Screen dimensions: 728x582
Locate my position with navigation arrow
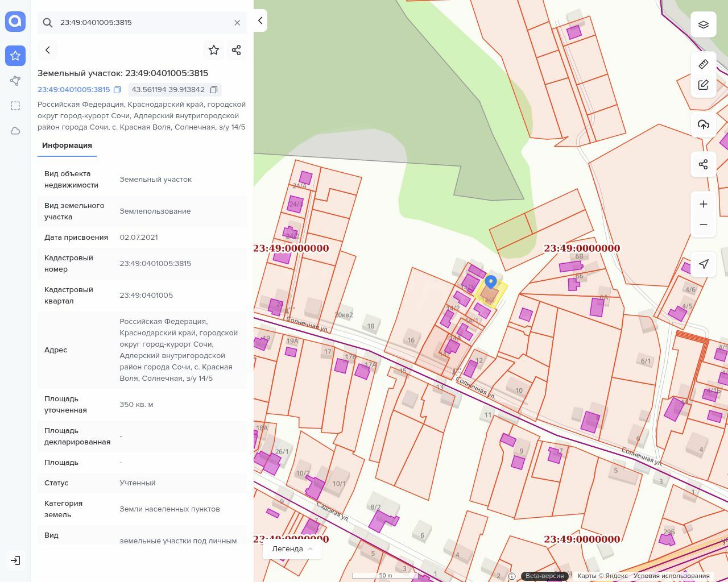coord(704,264)
